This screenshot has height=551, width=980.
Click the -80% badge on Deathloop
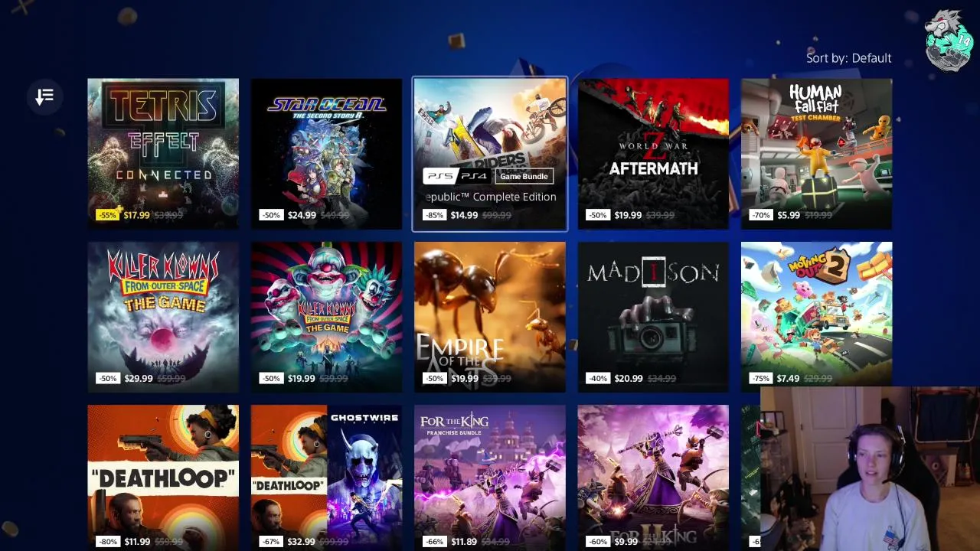[x=107, y=541]
